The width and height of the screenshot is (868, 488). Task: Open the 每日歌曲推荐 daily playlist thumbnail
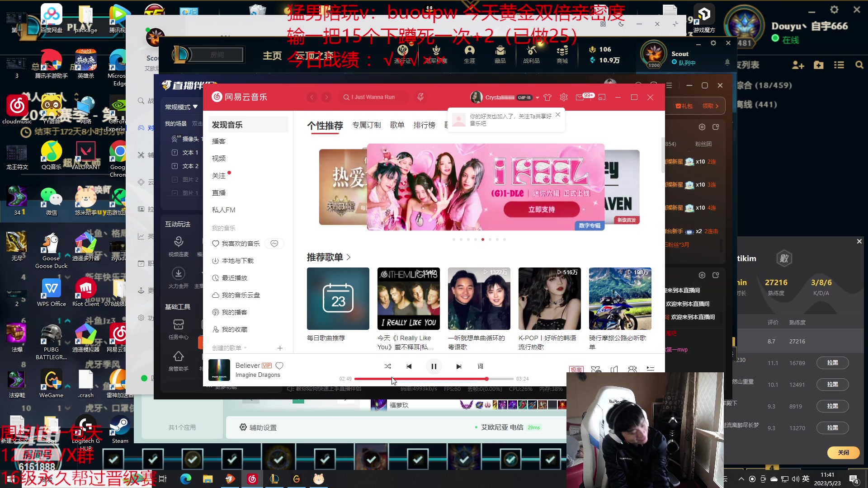[338, 299]
